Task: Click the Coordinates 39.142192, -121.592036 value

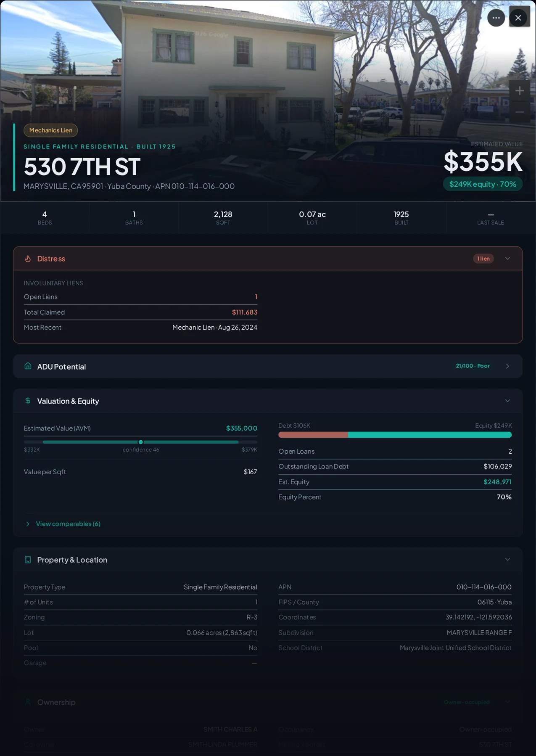Action: click(x=479, y=617)
